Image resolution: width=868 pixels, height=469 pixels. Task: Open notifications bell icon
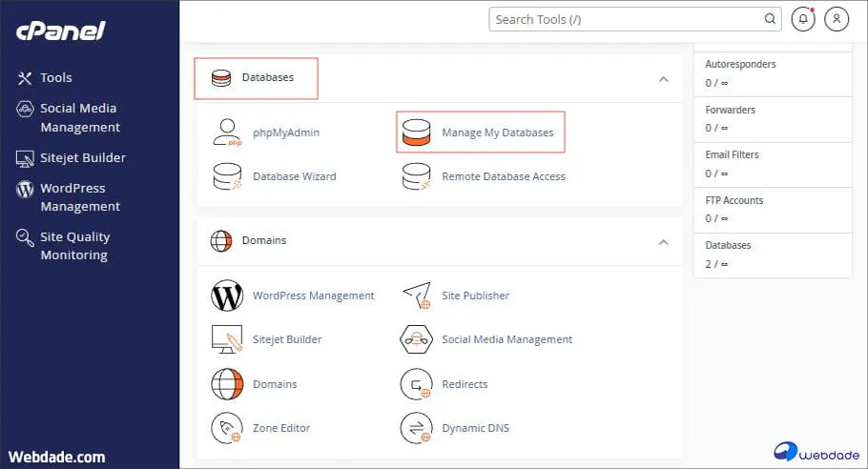(803, 19)
